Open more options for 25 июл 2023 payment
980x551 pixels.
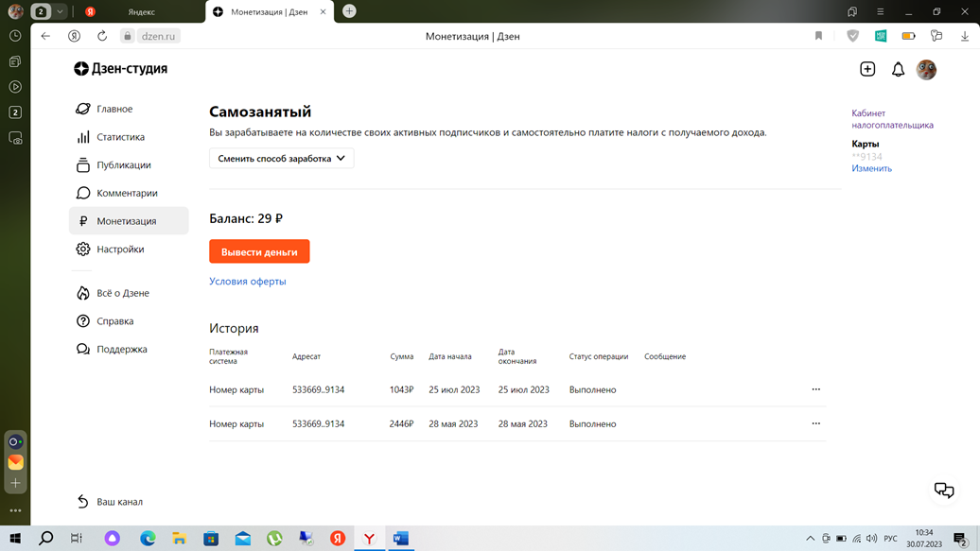tap(815, 389)
